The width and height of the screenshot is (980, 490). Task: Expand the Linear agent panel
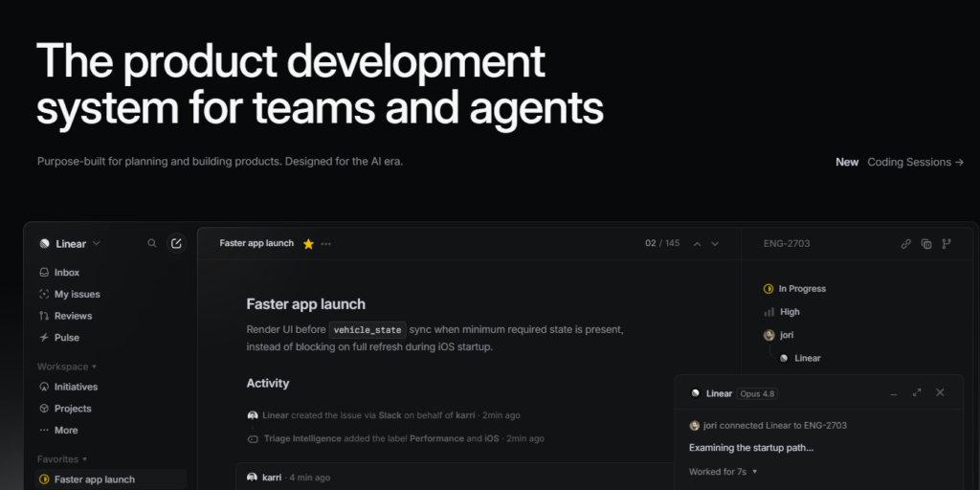tap(917, 392)
